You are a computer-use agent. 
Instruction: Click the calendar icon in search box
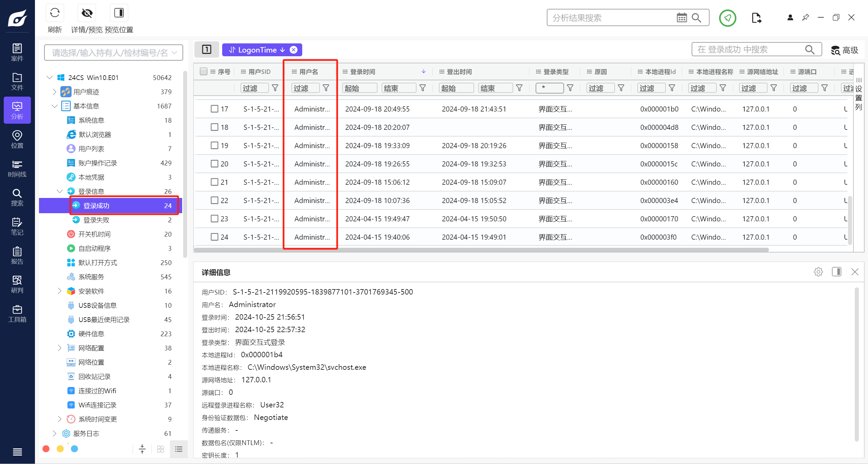[681, 18]
